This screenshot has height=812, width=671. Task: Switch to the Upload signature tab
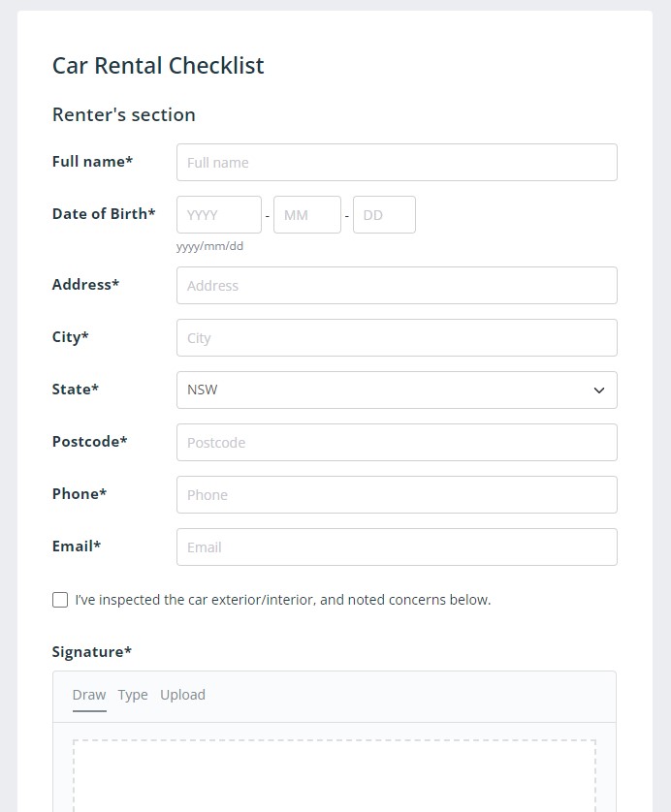[182, 695]
